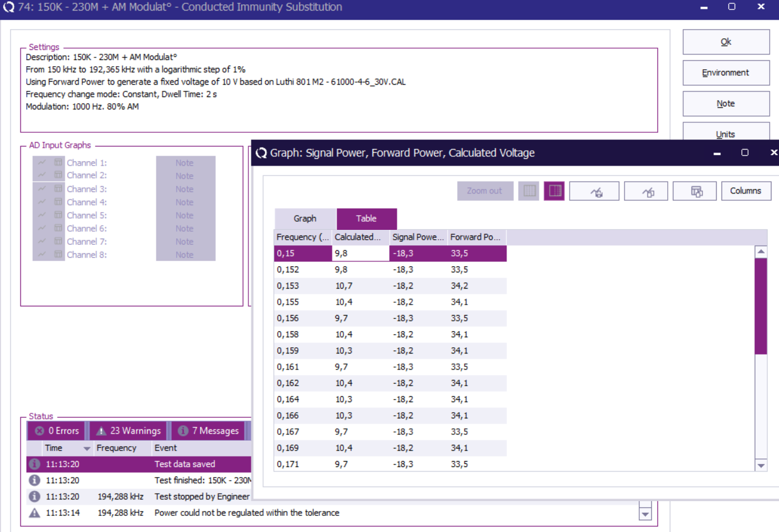Open the table icon for Channel 1
Image resolution: width=779 pixels, height=532 pixels.
(57, 163)
